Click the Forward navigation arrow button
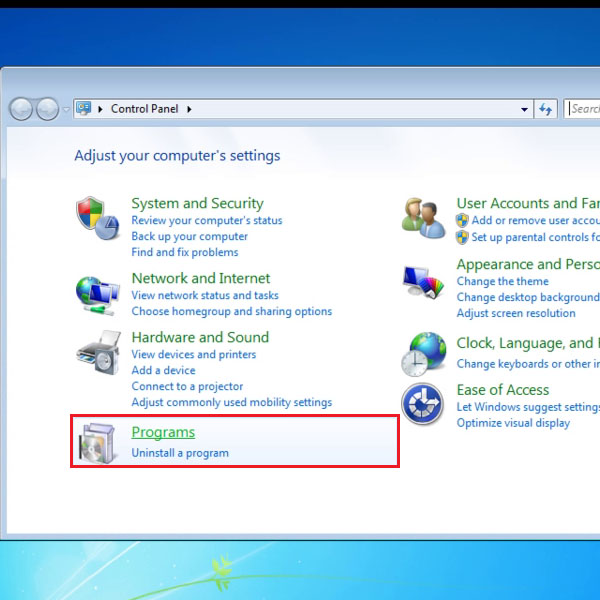Viewport: 600px width, 600px height. tap(47, 109)
